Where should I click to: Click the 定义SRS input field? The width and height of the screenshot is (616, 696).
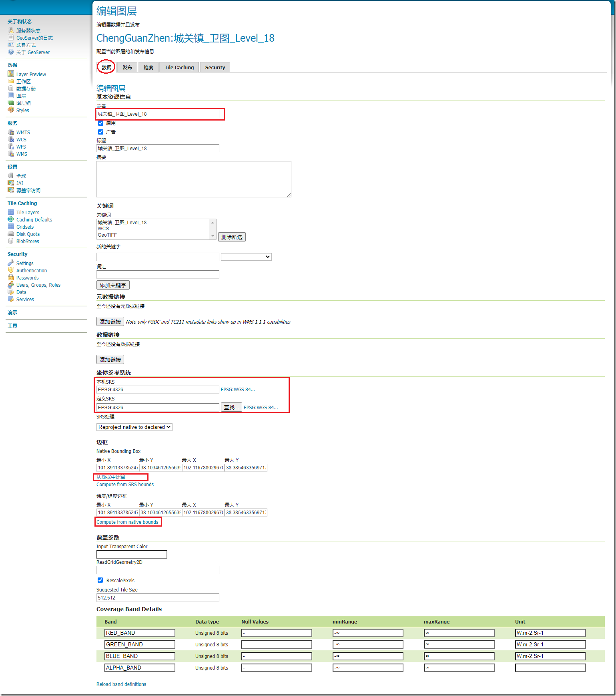[158, 407]
